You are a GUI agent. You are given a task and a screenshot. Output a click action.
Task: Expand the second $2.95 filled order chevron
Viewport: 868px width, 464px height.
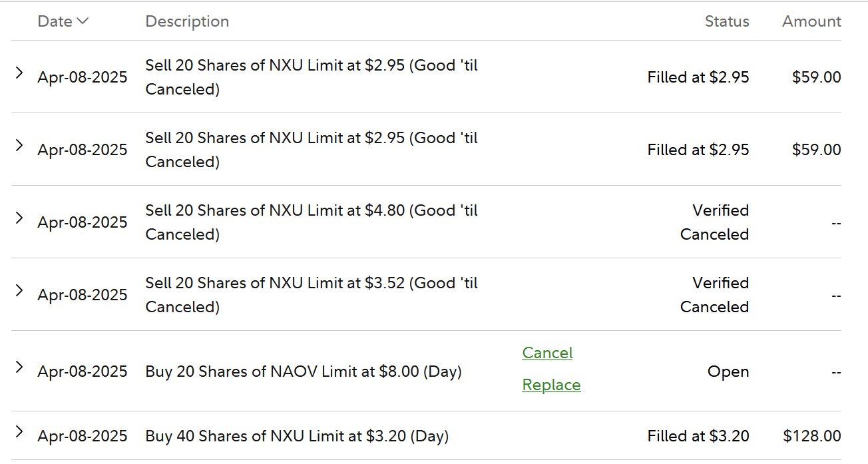point(19,146)
